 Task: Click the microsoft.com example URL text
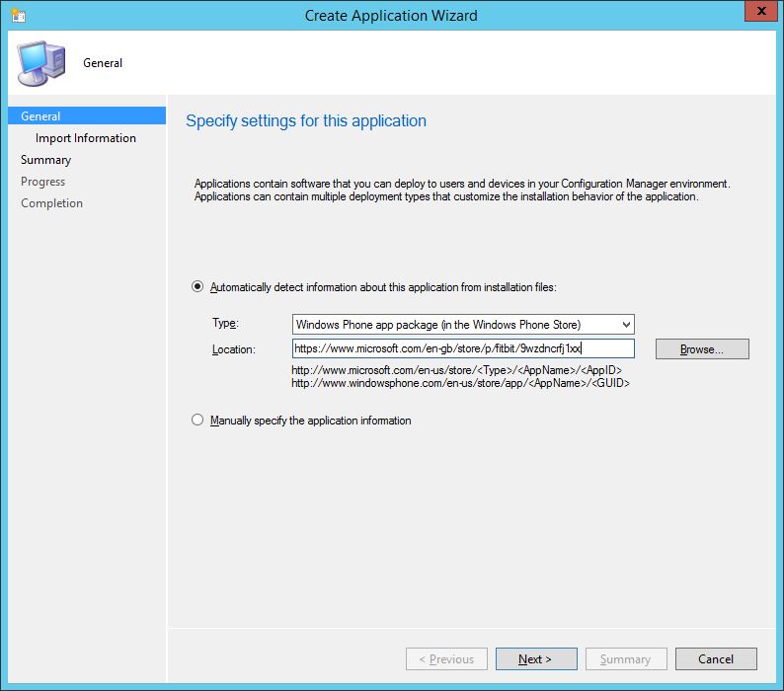click(456, 370)
